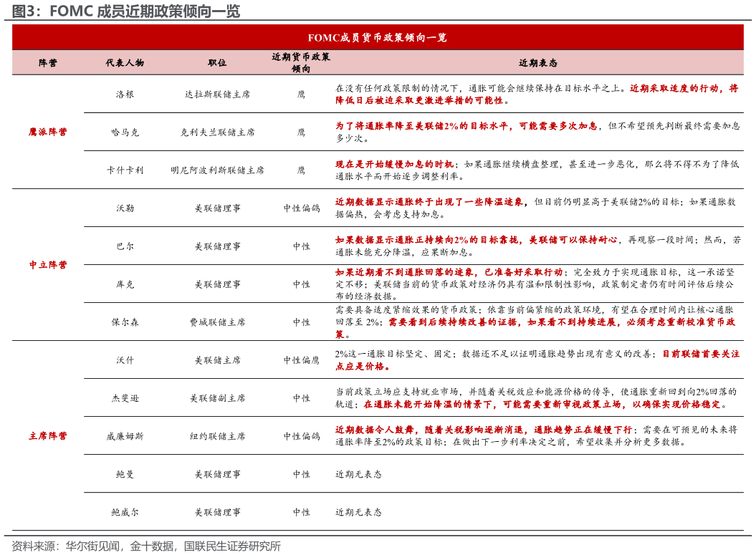The width and height of the screenshot is (756, 555).
Task: Click "美联储理事" in the 鲍曼 row
Action: 217,474
